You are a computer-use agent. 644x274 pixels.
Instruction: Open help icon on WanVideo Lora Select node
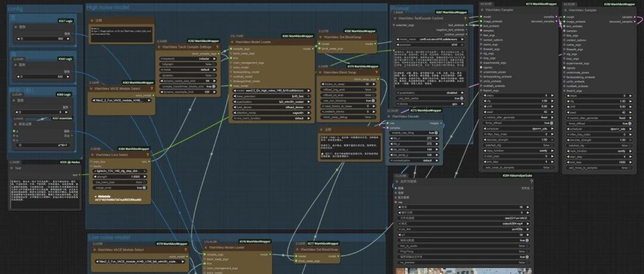(x=148, y=155)
